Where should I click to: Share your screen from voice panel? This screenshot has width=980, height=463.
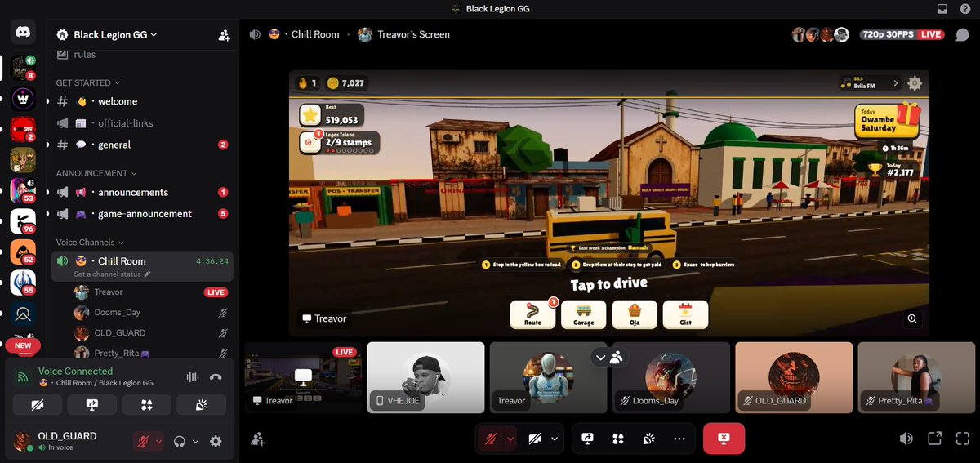(92, 405)
